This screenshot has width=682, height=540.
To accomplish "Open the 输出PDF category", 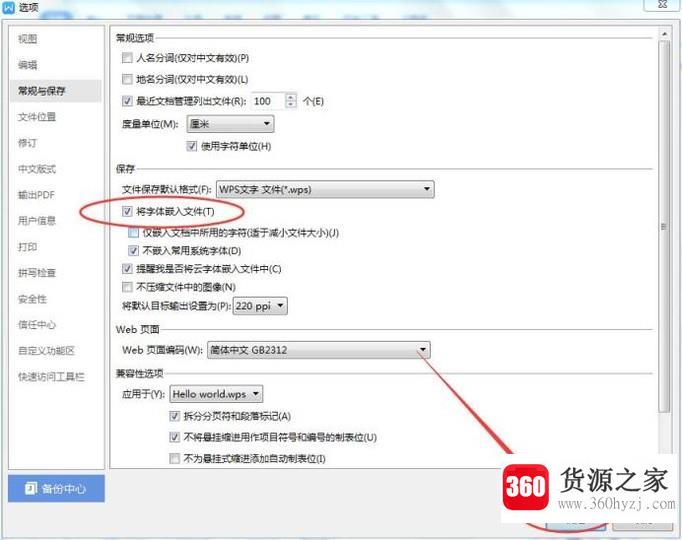I will pos(37,195).
